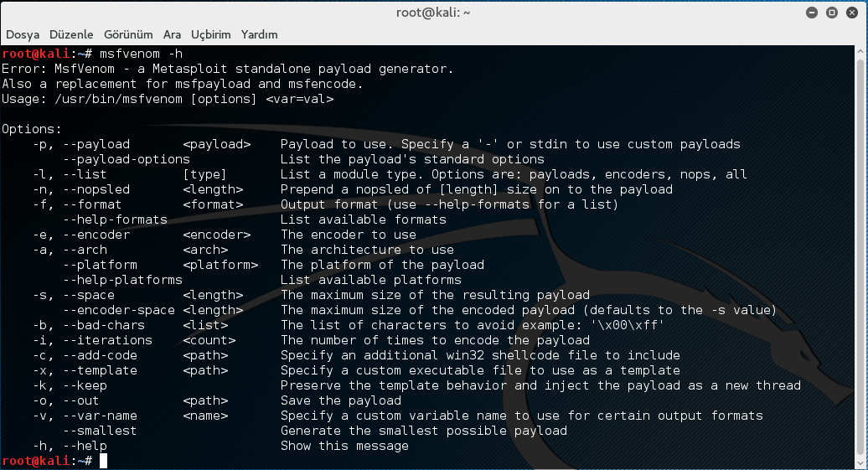Click the window title 'root@kali: ~'
Image resolution: width=868 pixels, height=470 pixels.
tap(434, 13)
